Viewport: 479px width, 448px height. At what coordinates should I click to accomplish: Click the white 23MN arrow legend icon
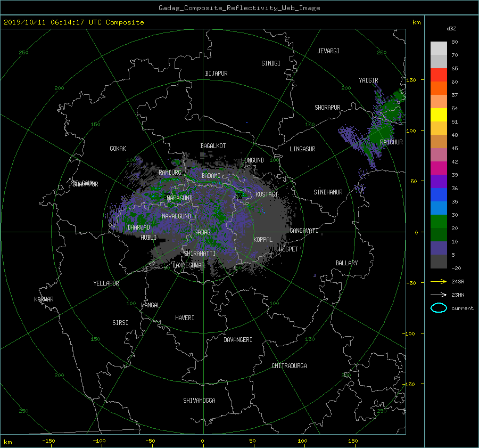[439, 295]
